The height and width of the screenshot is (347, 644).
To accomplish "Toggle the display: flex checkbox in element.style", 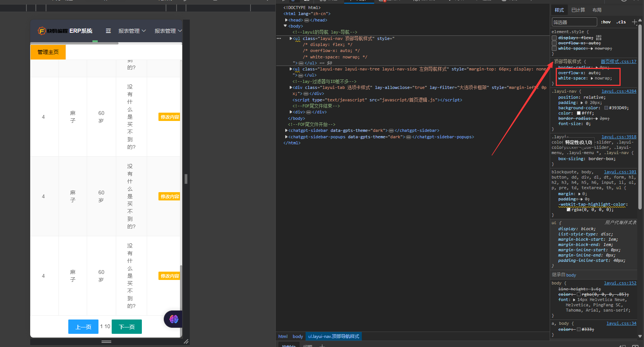I will (554, 38).
